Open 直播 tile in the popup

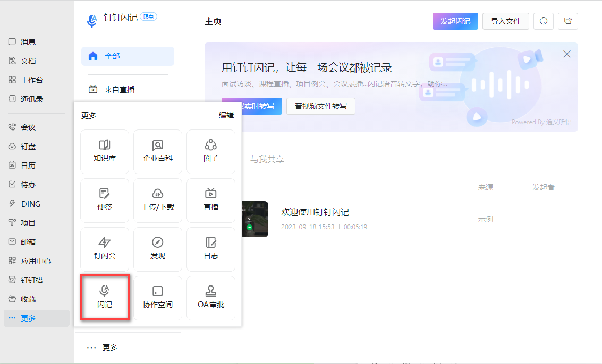pos(211,200)
